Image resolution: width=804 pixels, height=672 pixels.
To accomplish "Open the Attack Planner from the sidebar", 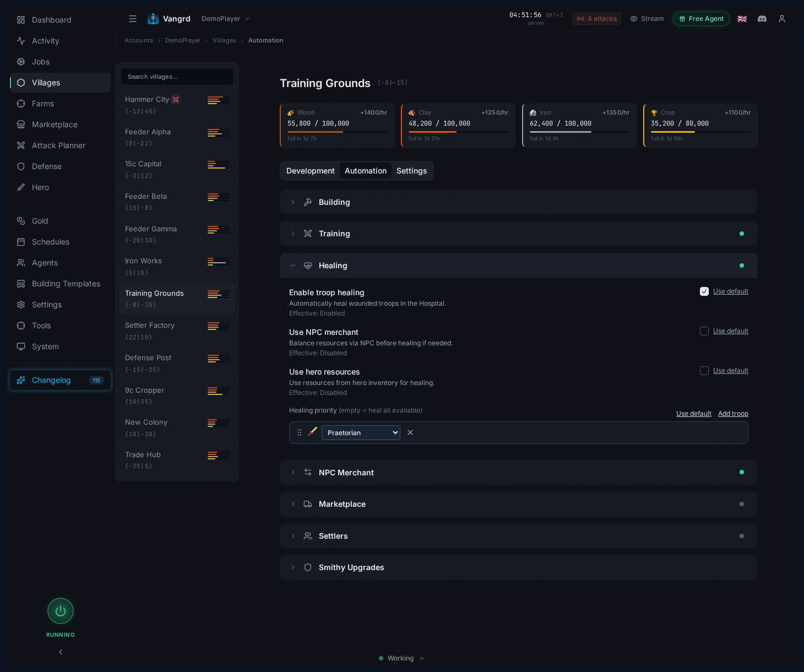I will (x=58, y=145).
